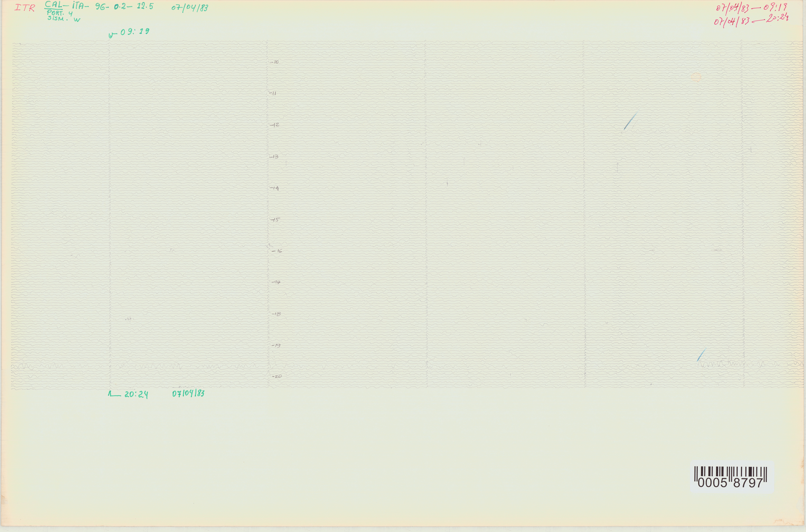806x532 pixels.
Task: Click the "-18" hour mark on the trace
Action: [x=276, y=314]
